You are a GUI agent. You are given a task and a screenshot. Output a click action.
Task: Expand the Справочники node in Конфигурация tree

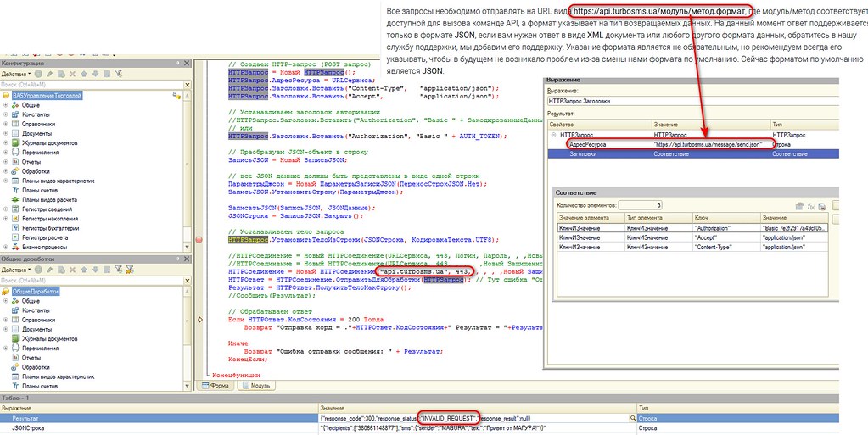6,124
